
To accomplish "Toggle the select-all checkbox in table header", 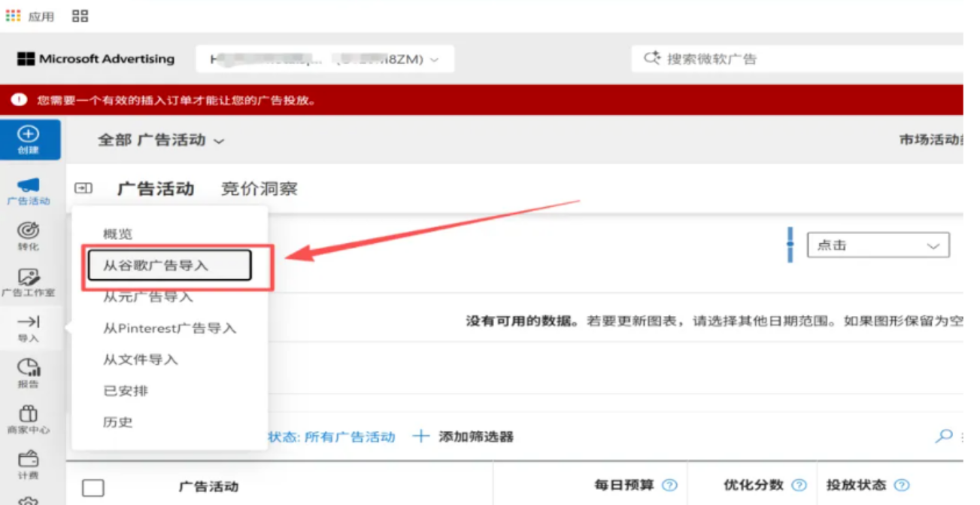I will pyautogui.click(x=93, y=487).
